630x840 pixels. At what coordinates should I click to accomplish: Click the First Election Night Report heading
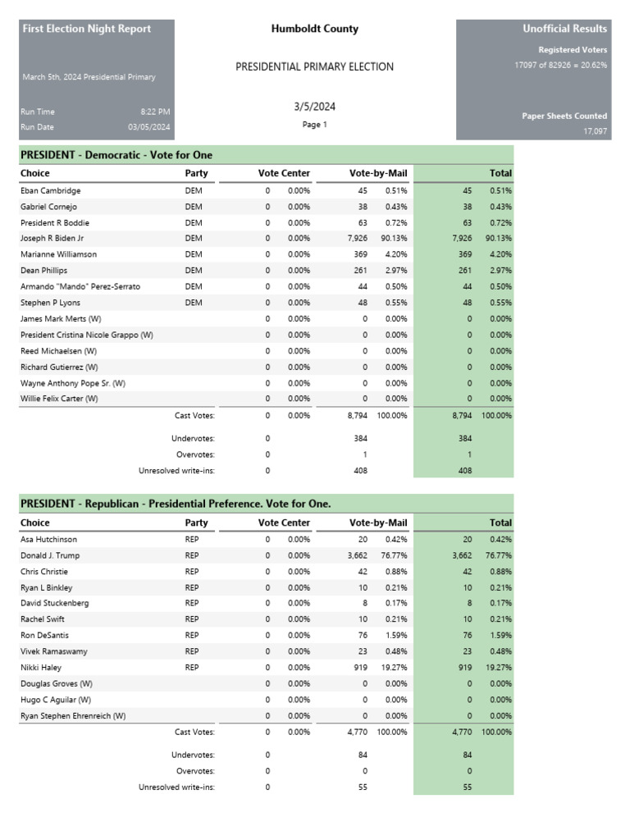coord(86,29)
